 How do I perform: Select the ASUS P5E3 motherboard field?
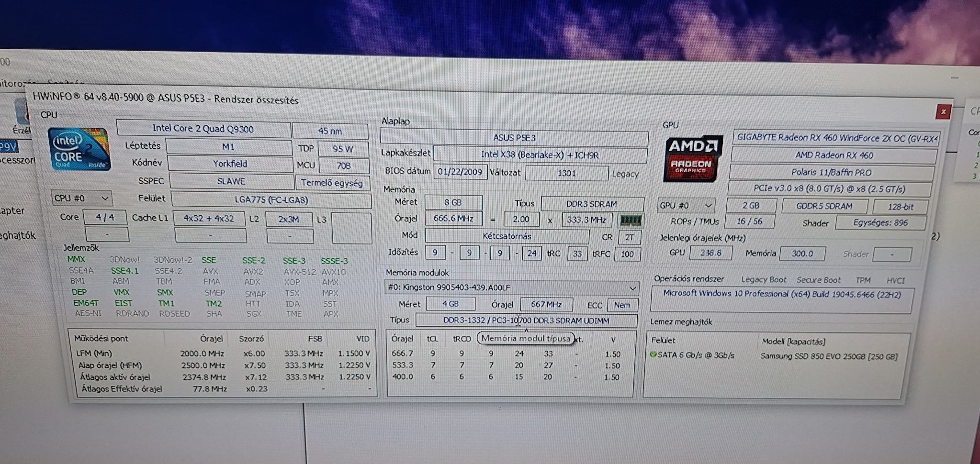click(514, 138)
